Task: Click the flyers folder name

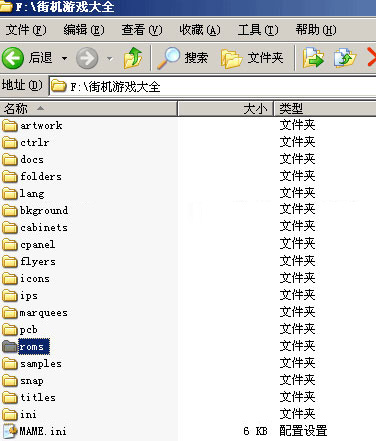Action: 38,262
